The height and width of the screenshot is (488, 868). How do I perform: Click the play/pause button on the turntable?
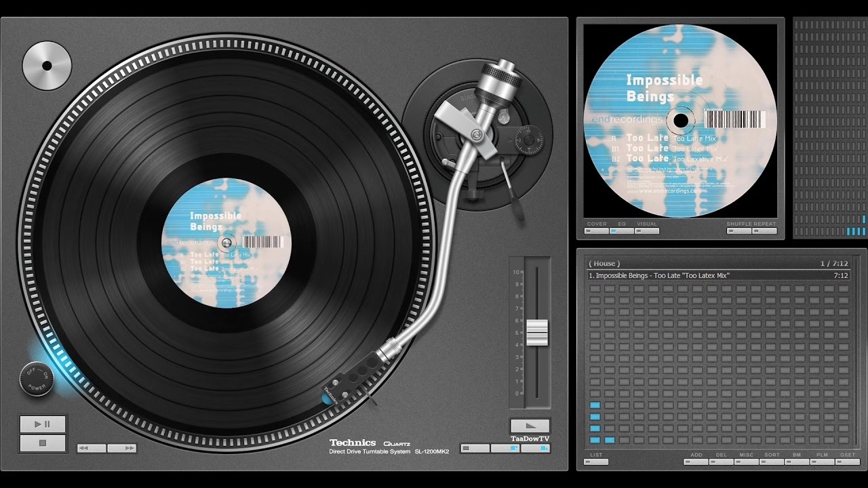point(43,424)
